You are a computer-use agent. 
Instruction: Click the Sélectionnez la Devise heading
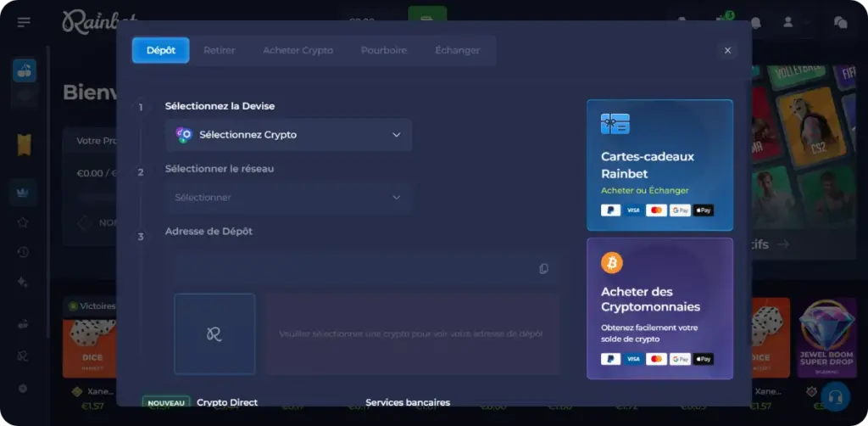click(220, 106)
